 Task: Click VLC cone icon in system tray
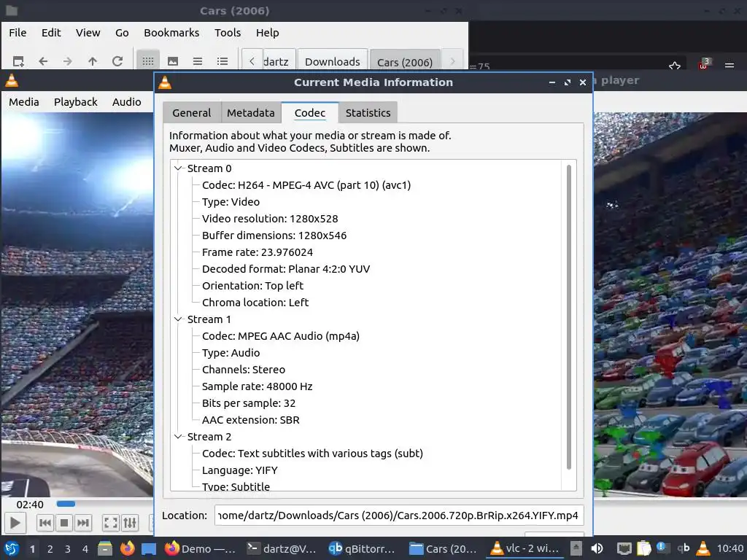tap(703, 548)
